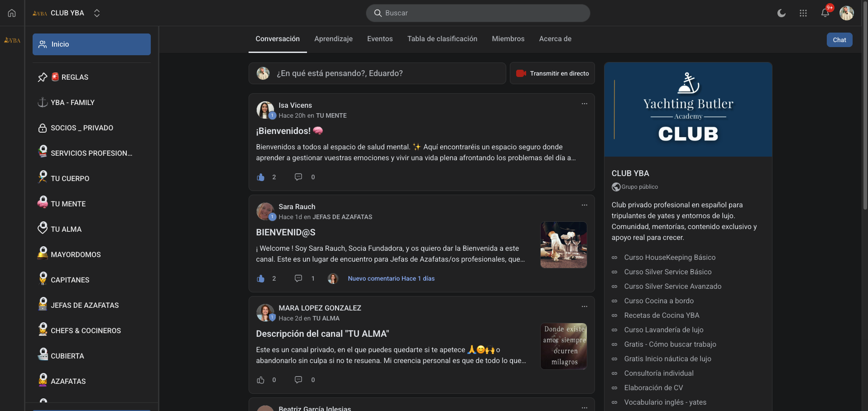This screenshot has width=868, height=411.
Task: Open the user profile avatar menu
Action: (846, 13)
